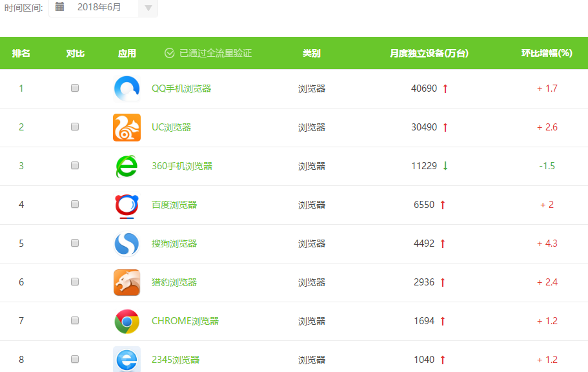This screenshot has height=372, width=588.
Task: Open the UC浏览器 link
Action: (172, 127)
